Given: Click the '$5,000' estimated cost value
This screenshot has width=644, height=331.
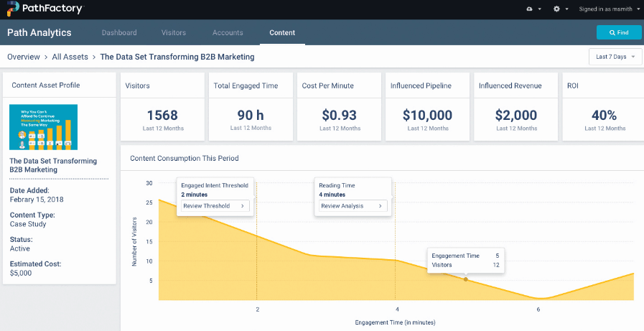Looking at the screenshot, I should click(21, 273).
